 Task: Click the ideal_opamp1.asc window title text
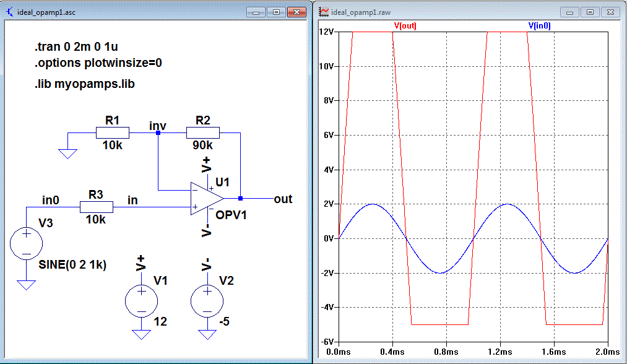(x=46, y=12)
